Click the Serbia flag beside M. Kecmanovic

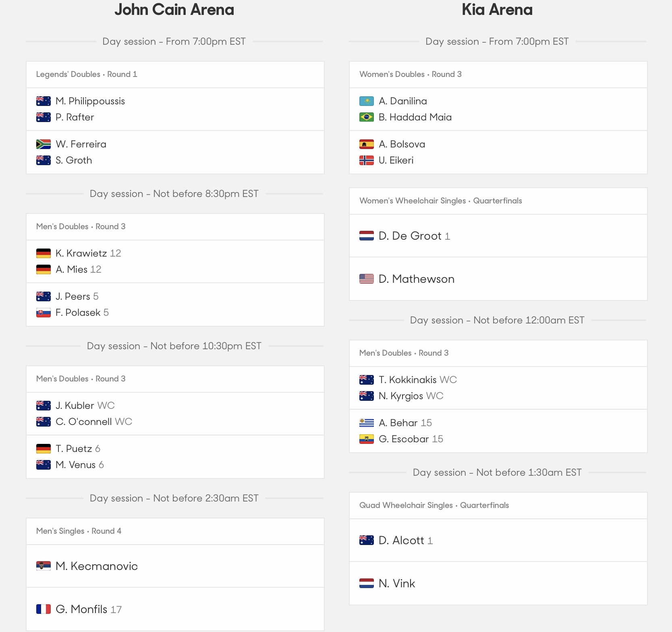[x=44, y=566]
